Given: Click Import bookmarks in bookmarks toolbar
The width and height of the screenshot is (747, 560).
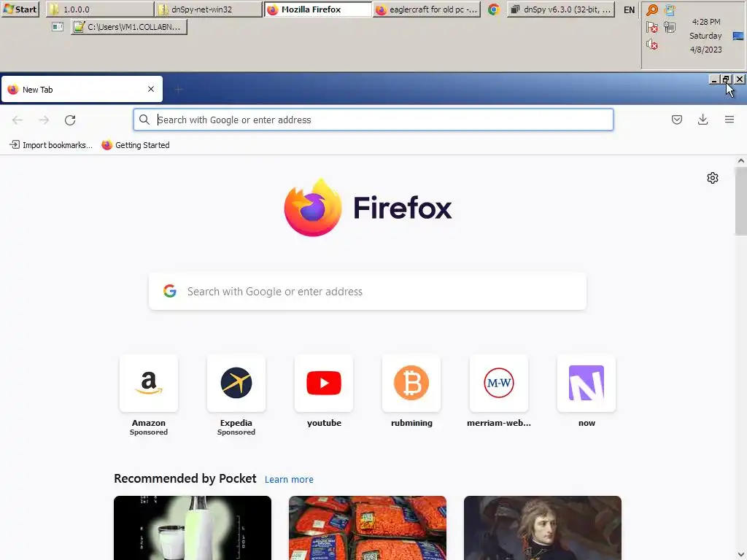Looking at the screenshot, I should coord(51,145).
